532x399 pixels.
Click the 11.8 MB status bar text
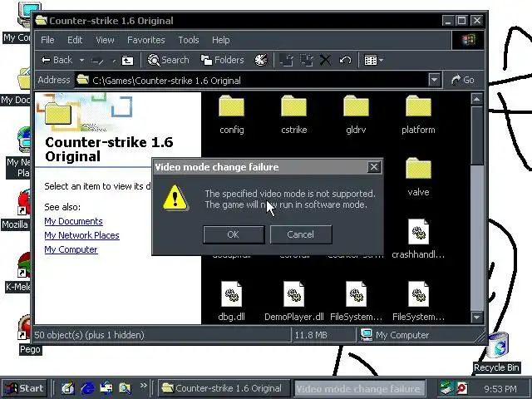311,335
